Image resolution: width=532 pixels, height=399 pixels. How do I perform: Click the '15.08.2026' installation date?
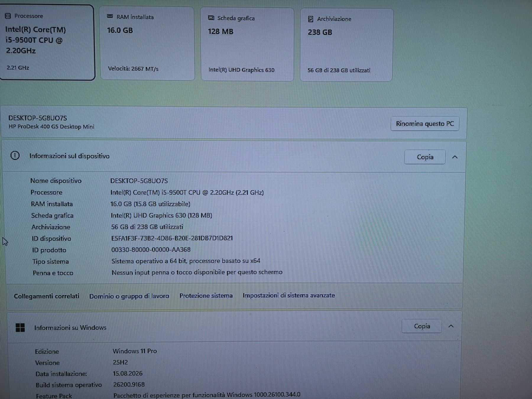click(x=128, y=374)
